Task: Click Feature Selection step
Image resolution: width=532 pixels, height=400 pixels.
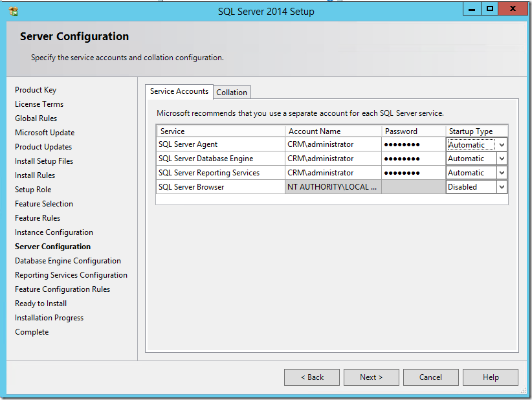Action: 44,204
